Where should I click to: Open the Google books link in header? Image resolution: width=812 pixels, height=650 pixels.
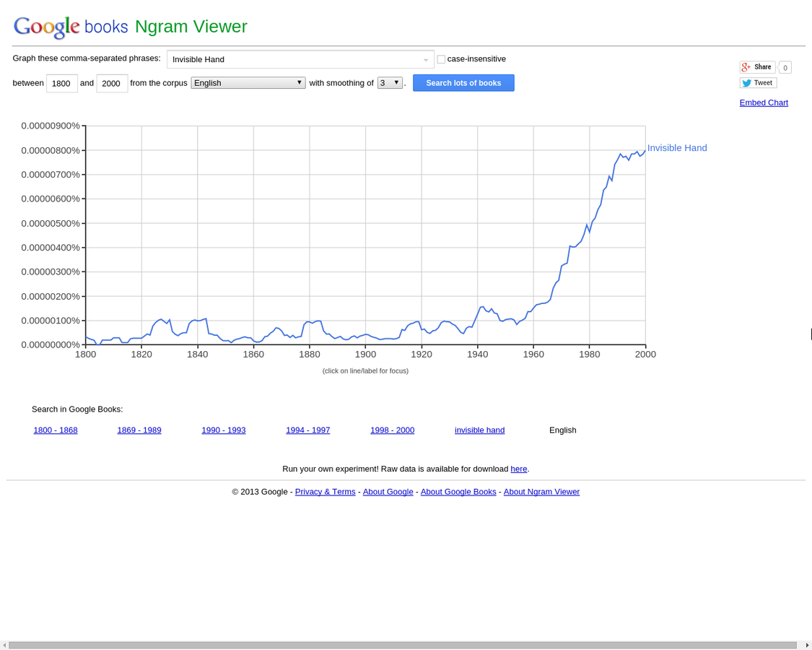pos(105,27)
